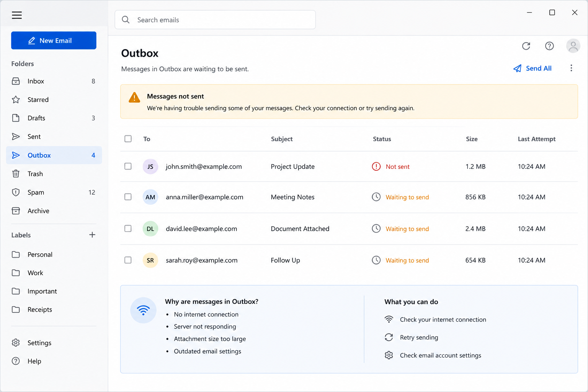Click the 1.2 MB size value

point(475,167)
